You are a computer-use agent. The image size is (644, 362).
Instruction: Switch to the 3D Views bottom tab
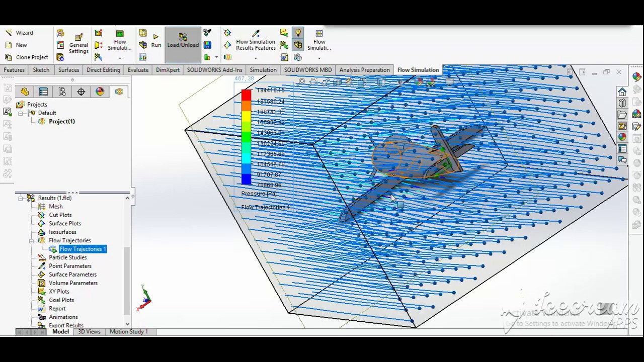pyautogui.click(x=89, y=332)
